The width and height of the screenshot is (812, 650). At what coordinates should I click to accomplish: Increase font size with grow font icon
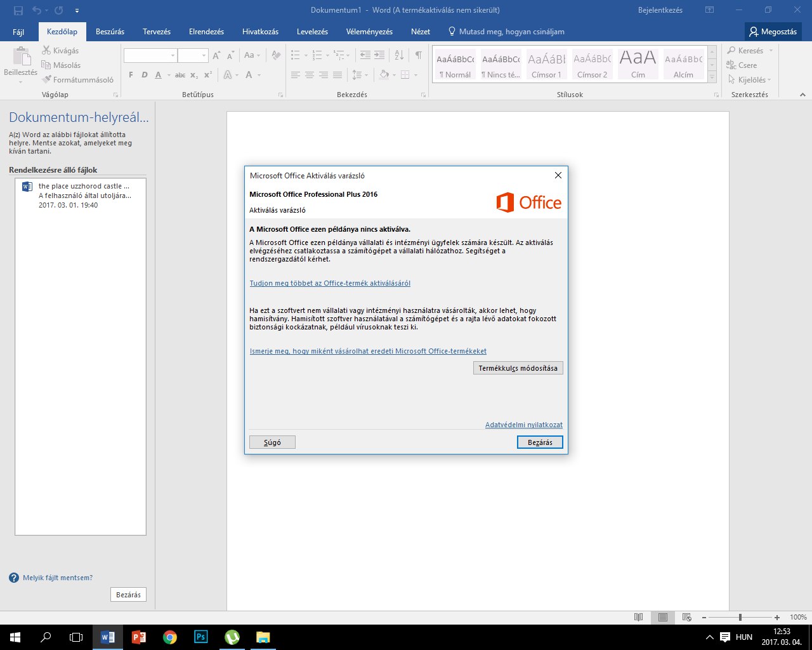pyautogui.click(x=217, y=56)
